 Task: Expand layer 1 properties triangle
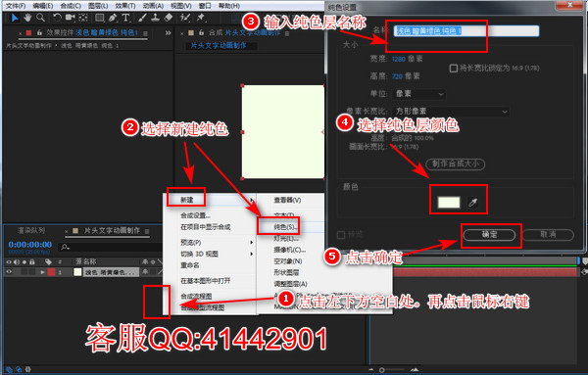tap(43, 272)
